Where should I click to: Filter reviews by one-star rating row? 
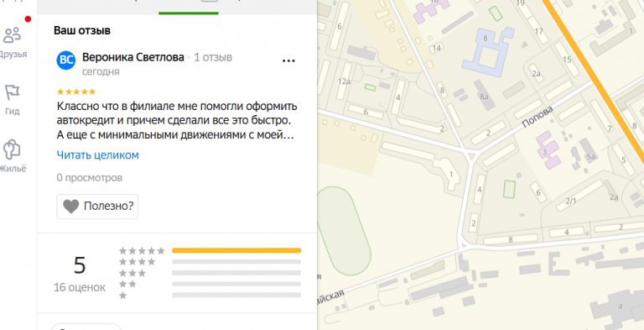(x=210, y=295)
